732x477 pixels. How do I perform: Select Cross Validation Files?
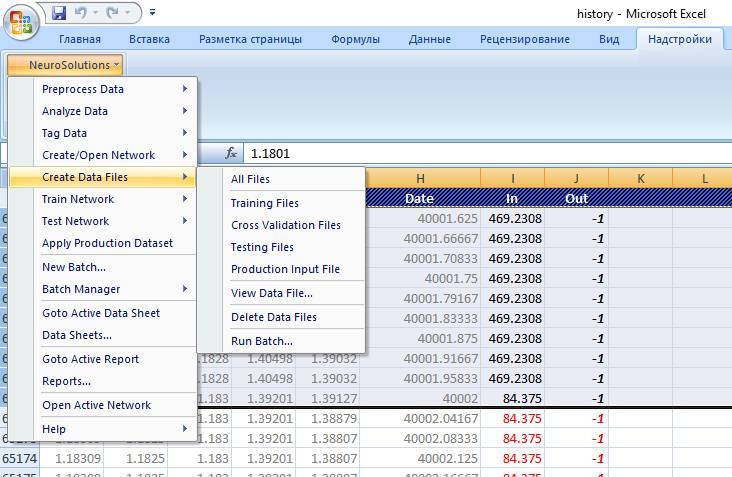(x=281, y=225)
